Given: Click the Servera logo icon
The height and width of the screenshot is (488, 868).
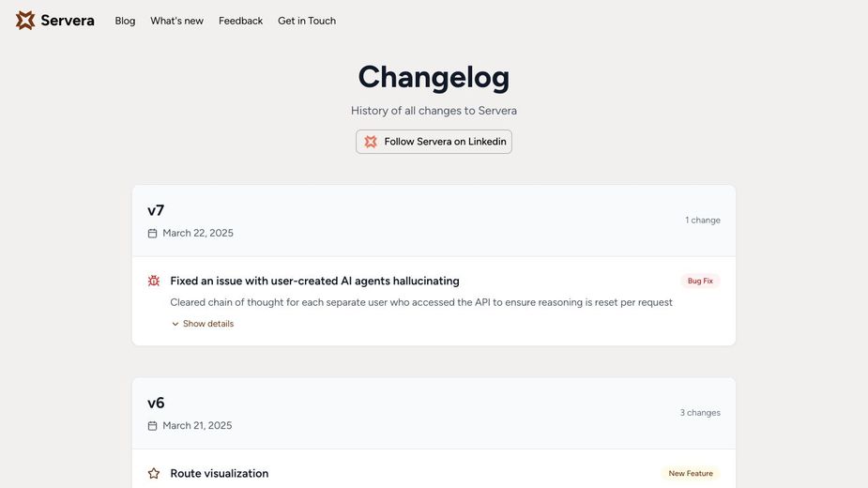Looking at the screenshot, I should coord(25,21).
